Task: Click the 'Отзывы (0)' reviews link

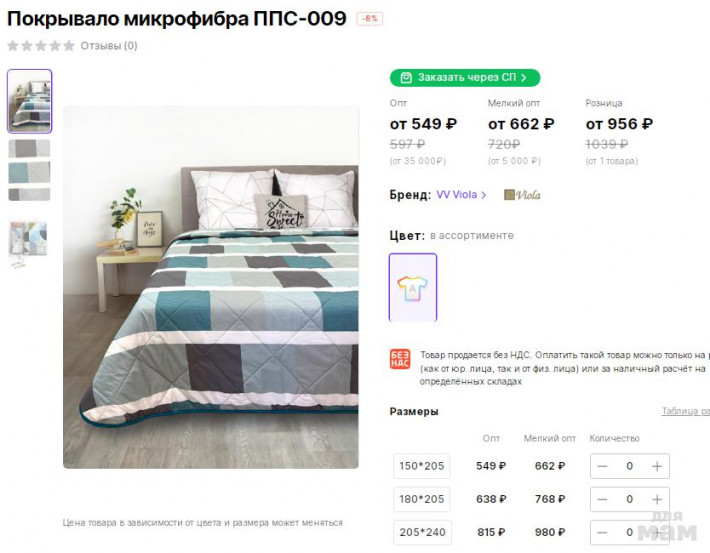Action: pyautogui.click(x=109, y=45)
